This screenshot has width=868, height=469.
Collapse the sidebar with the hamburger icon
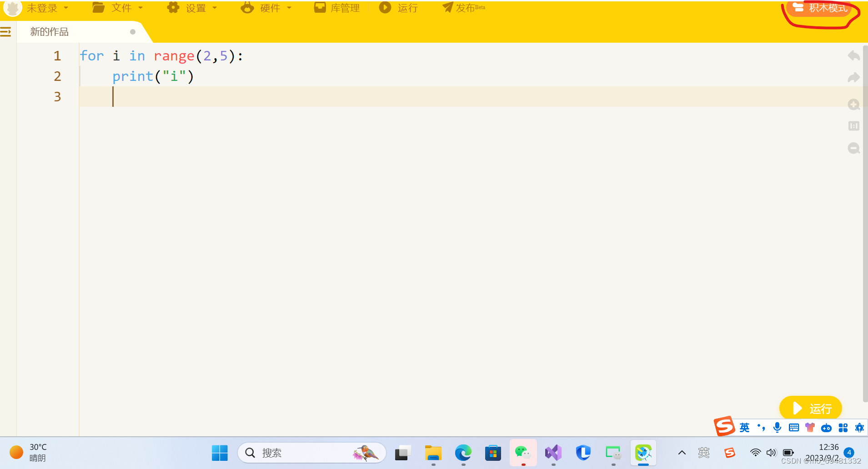(x=6, y=31)
